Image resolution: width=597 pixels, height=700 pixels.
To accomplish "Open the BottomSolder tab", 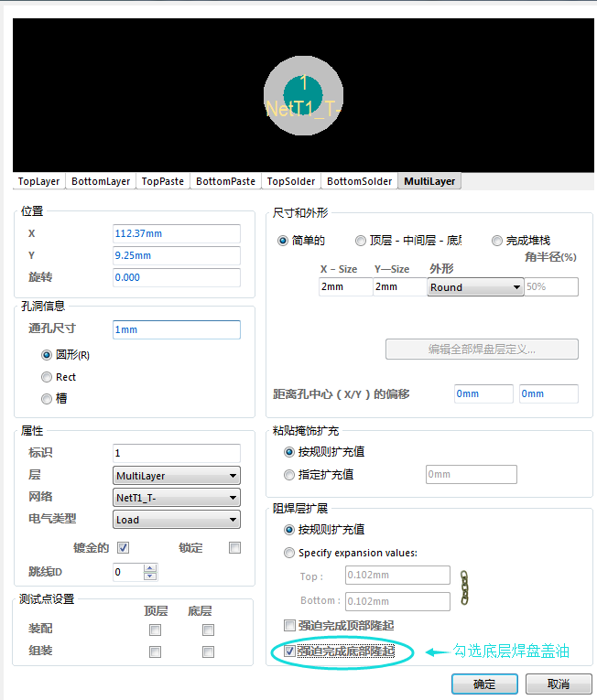I will pyautogui.click(x=359, y=181).
